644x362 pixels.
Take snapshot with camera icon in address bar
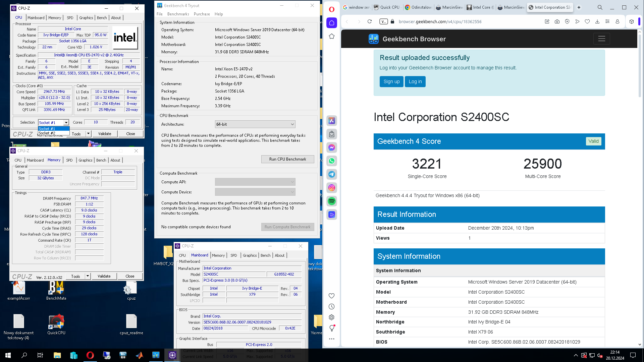tap(557, 21)
